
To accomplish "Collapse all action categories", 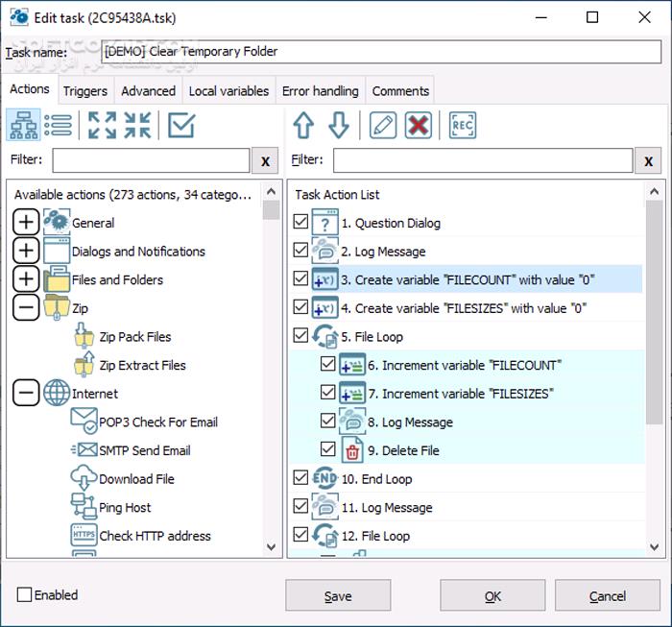I will [137, 125].
